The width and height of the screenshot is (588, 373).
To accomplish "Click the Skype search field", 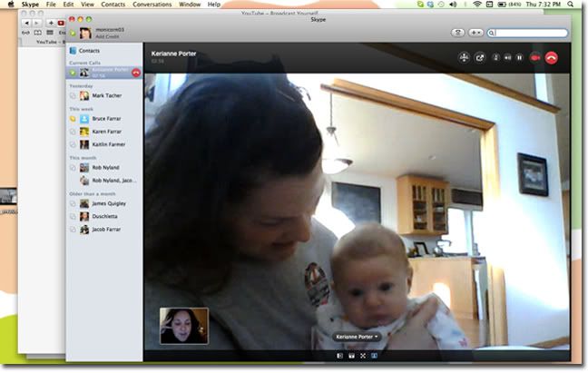I will (x=527, y=33).
